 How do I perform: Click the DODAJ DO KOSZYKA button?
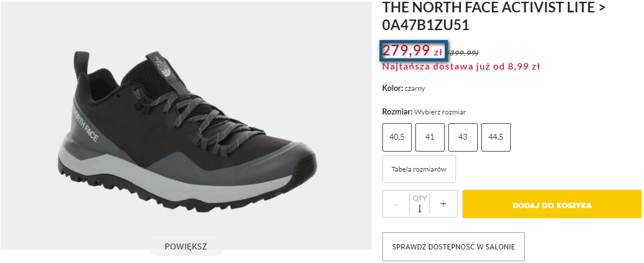pyautogui.click(x=551, y=205)
